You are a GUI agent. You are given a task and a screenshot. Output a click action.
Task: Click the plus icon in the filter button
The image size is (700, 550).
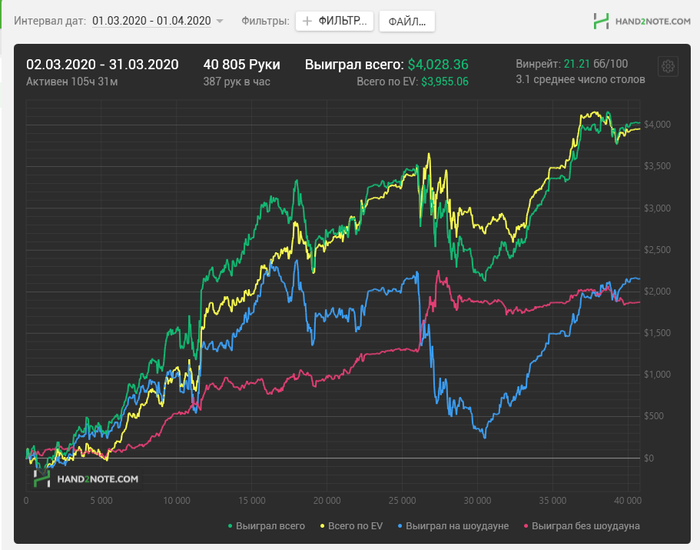(x=307, y=21)
